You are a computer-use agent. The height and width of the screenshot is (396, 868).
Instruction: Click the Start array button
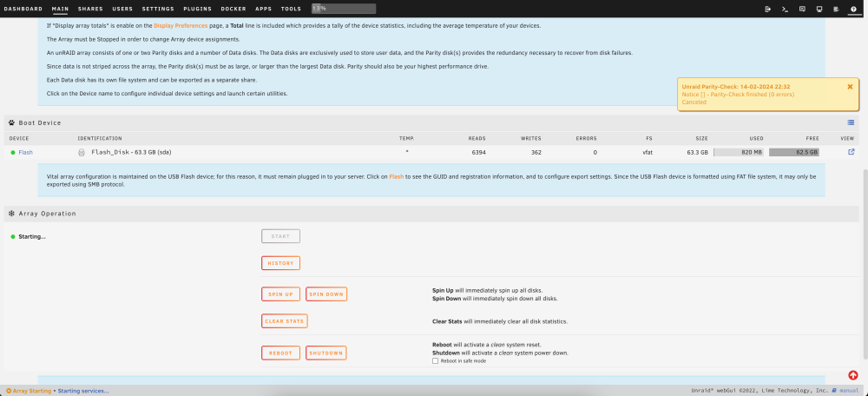pyautogui.click(x=280, y=236)
